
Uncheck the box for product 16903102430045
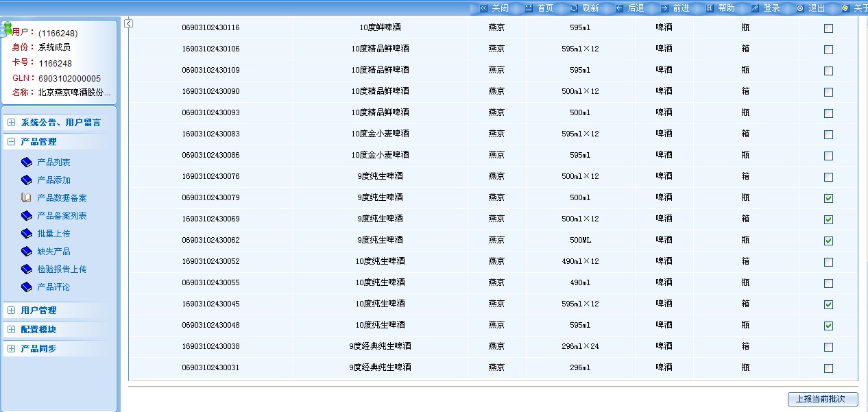[x=828, y=305]
